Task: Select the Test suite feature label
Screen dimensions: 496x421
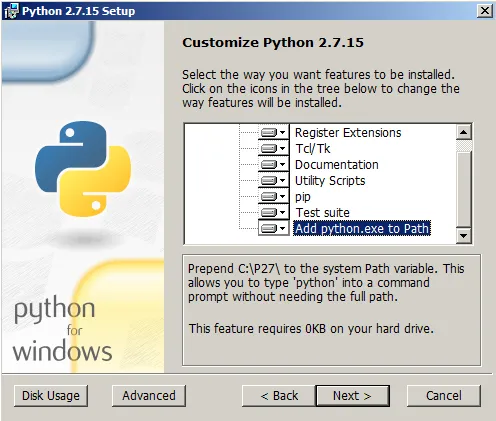Action: (x=323, y=213)
